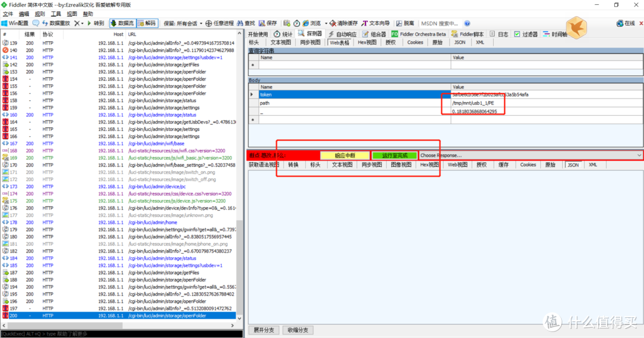
Task: Open the X remove dropdown arrow
Action: coord(82,23)
